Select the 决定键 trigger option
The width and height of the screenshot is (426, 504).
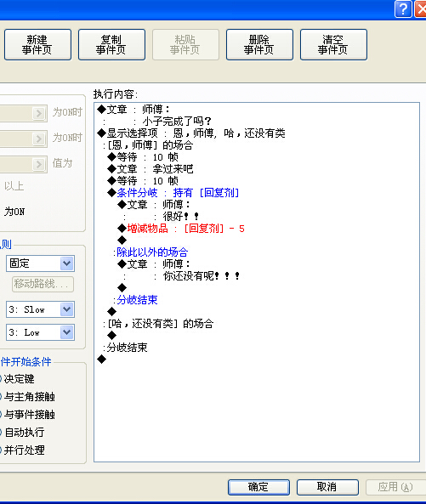(x=19, y=379)
